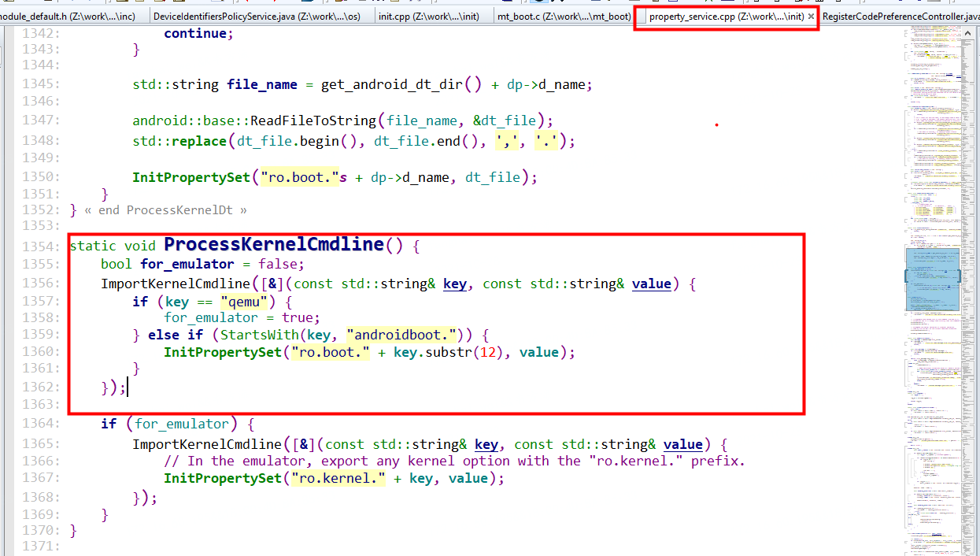Click for_emulator in the if on line 1364

[182, 424]
